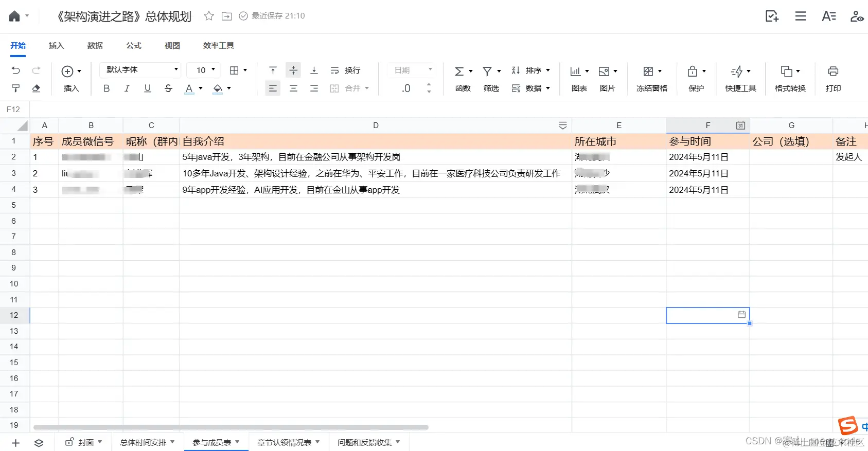Image resolution: width=868 pixels, height=451 pixels.
Task: Open format conversion (格式转换)
Action: click(x=790, y=79)
